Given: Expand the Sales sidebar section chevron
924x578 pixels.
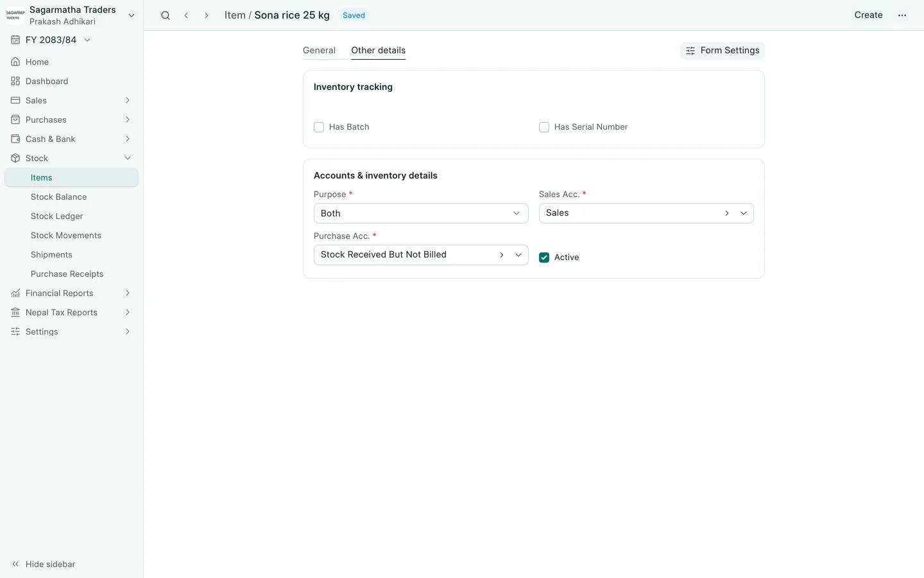Looking at the screenshot, I should tap(128, 100).
